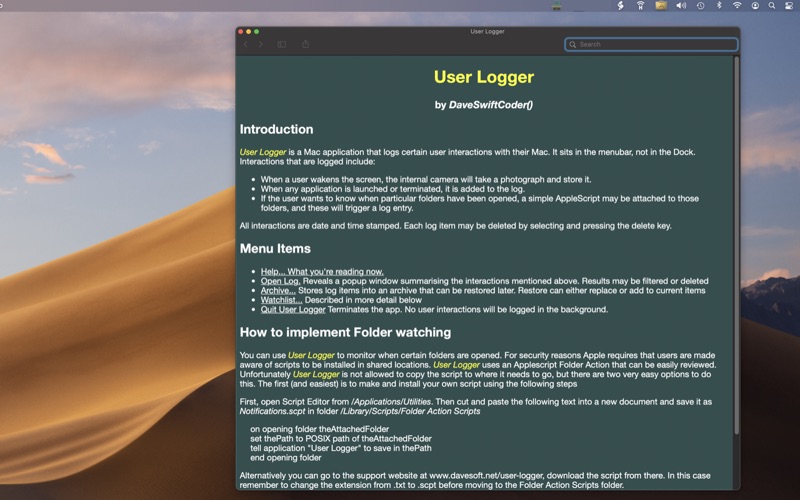Click the "set thePath to POSIX path" script line
Screen dimensions: 800x500
(x=341, y=439)
